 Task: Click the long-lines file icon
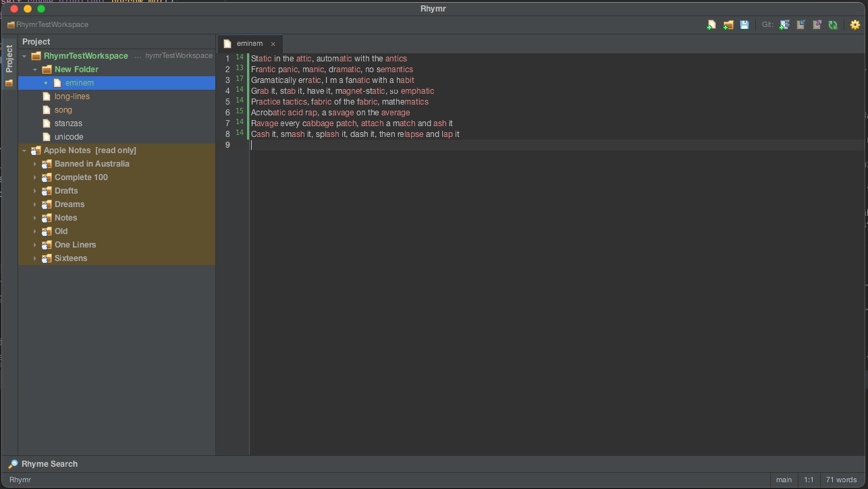pos(47,96)
